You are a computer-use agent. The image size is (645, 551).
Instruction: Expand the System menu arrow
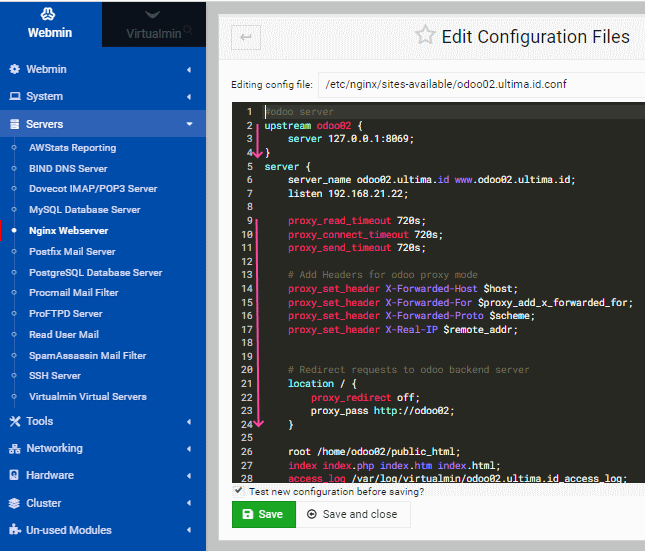coord(189,97)
